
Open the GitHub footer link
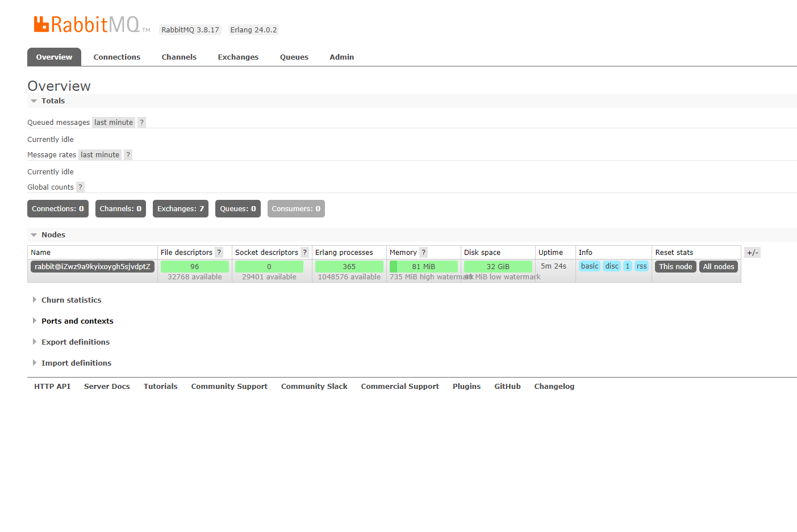507,387
